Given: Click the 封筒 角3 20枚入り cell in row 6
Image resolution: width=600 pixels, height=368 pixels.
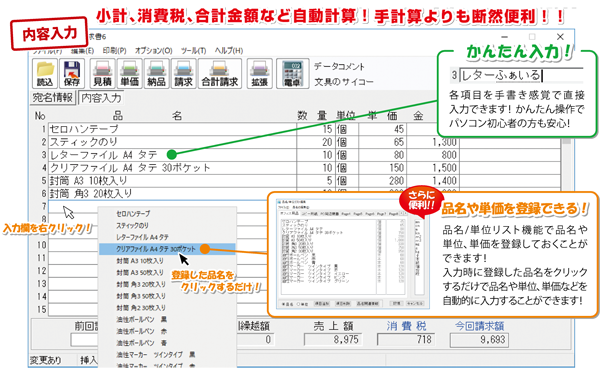Looking at the screenshot, I should (172, 194).
